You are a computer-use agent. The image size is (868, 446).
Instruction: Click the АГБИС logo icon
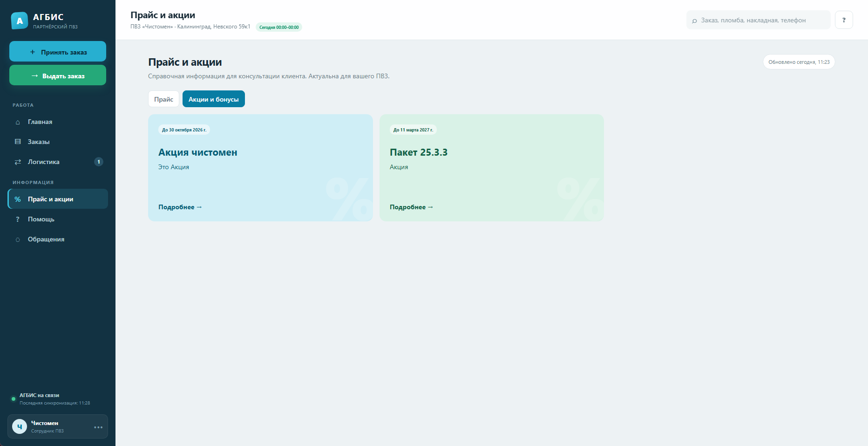click(20, 21)
